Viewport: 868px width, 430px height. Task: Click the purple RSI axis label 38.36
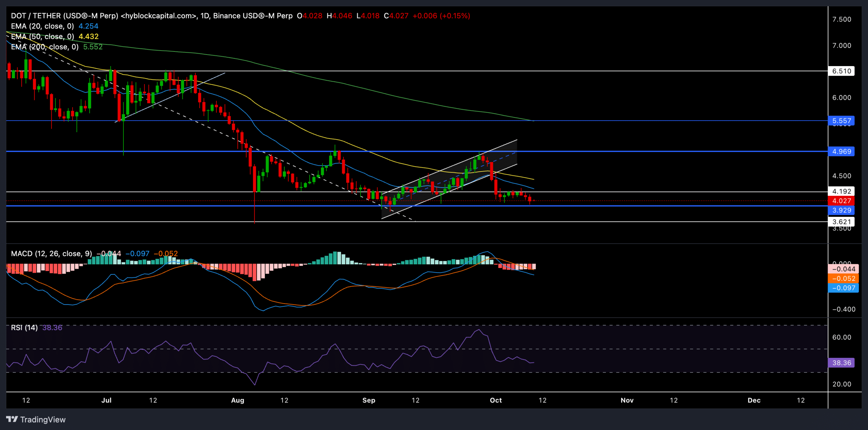pyautogui.click(x=841, y=363)
